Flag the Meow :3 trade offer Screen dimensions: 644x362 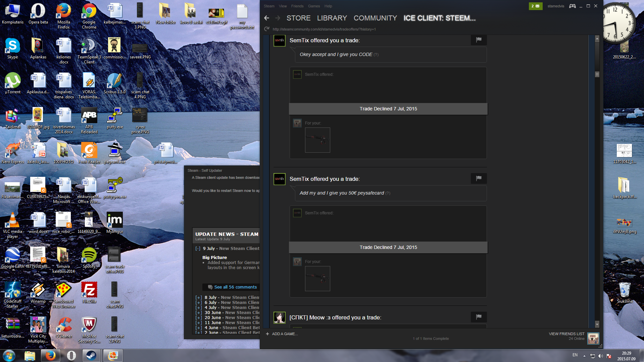click(x=479, y=317)
